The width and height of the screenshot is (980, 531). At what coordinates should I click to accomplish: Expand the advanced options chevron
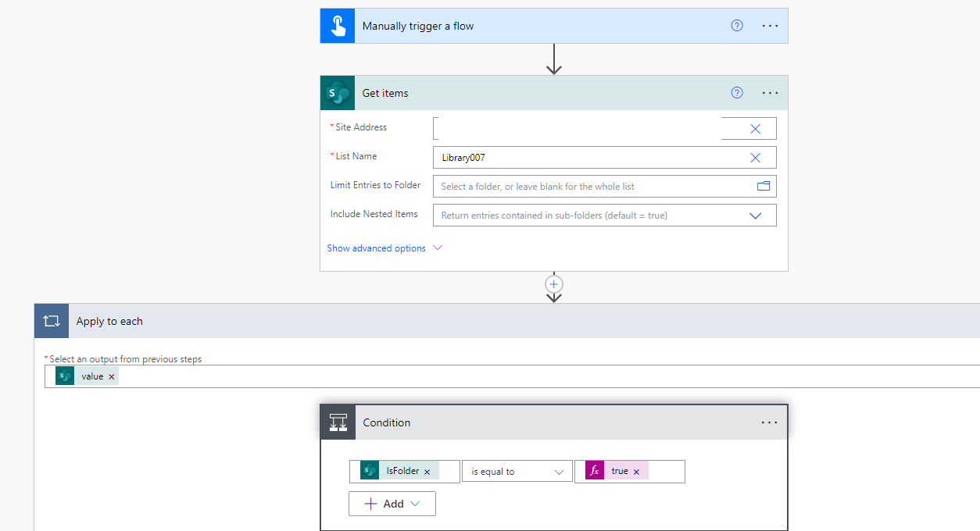[438, 248]
